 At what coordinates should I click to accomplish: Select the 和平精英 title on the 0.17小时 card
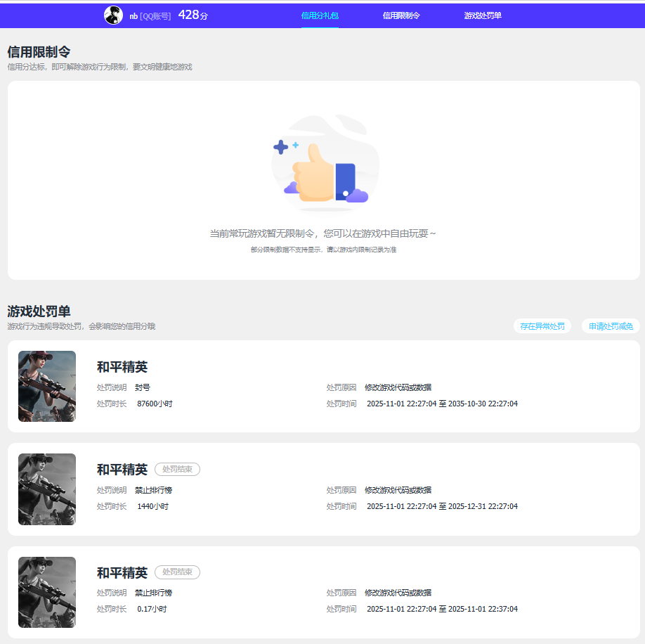(x=122, y=573)
